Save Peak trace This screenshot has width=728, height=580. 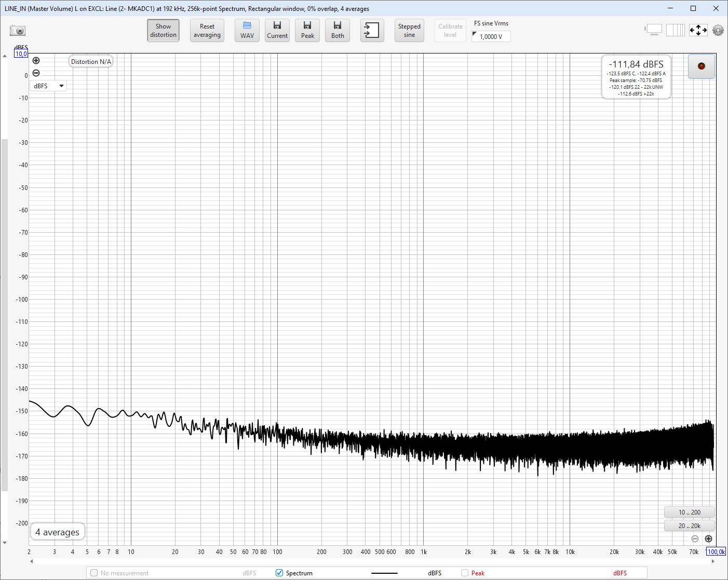(x=307, y=31)
